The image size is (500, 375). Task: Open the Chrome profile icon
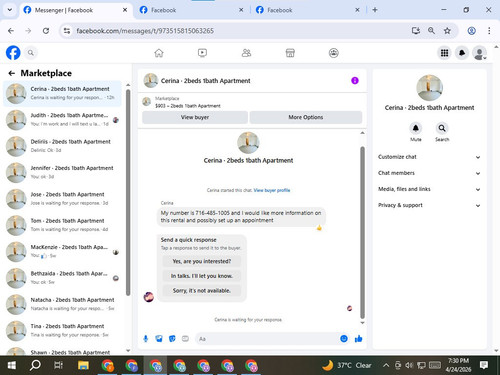pos(471,31)
